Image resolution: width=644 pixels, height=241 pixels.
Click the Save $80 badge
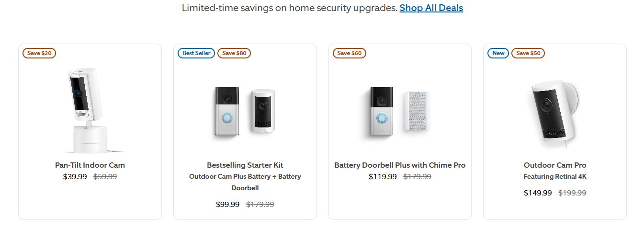pyautogui.click(x=234, y=53)
